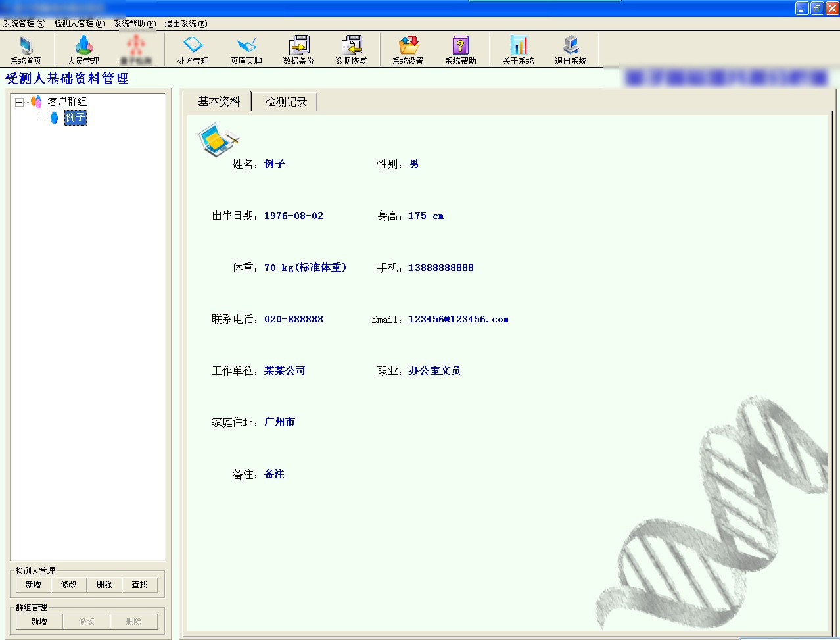Click the birth date 1976-08-02
This screenshot has width=840, height=640.
[294, 216]
